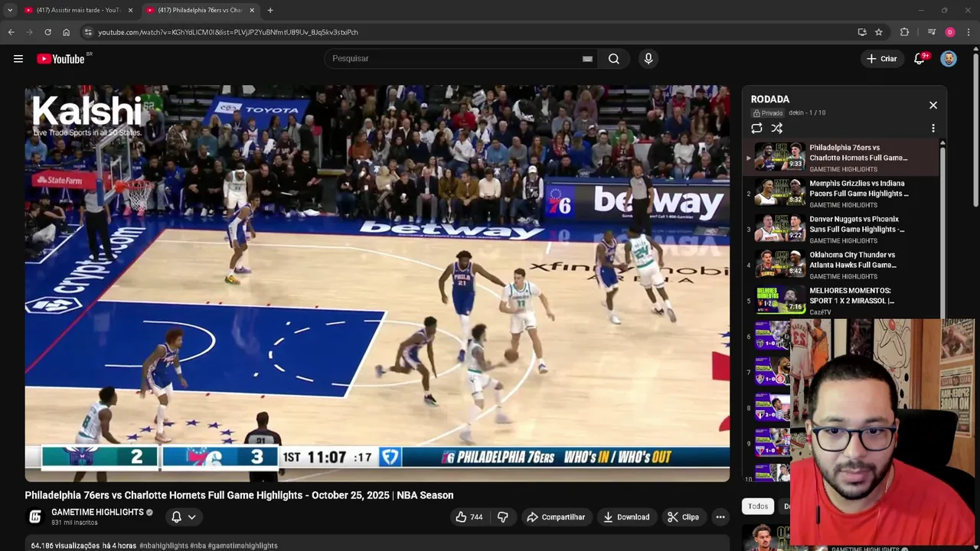Toggle playlist shuffle
The height and width of the screenshot is (551, 980).
pos(777,129)
